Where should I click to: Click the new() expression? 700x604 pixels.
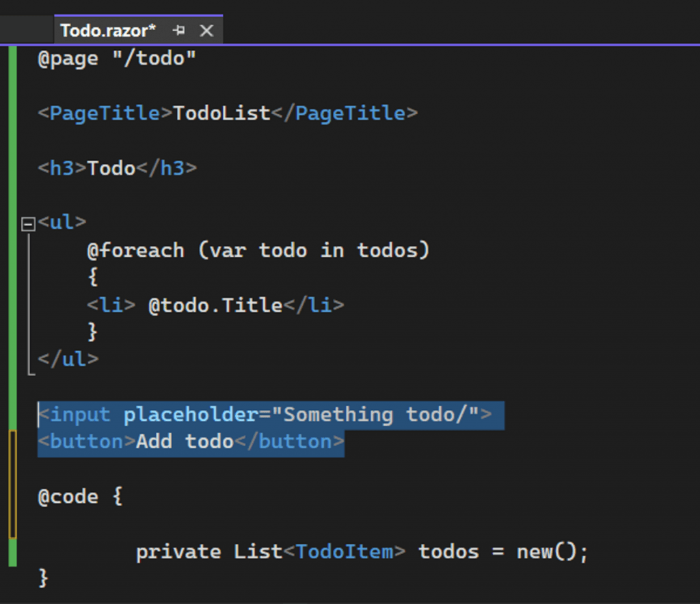(547, 551)
